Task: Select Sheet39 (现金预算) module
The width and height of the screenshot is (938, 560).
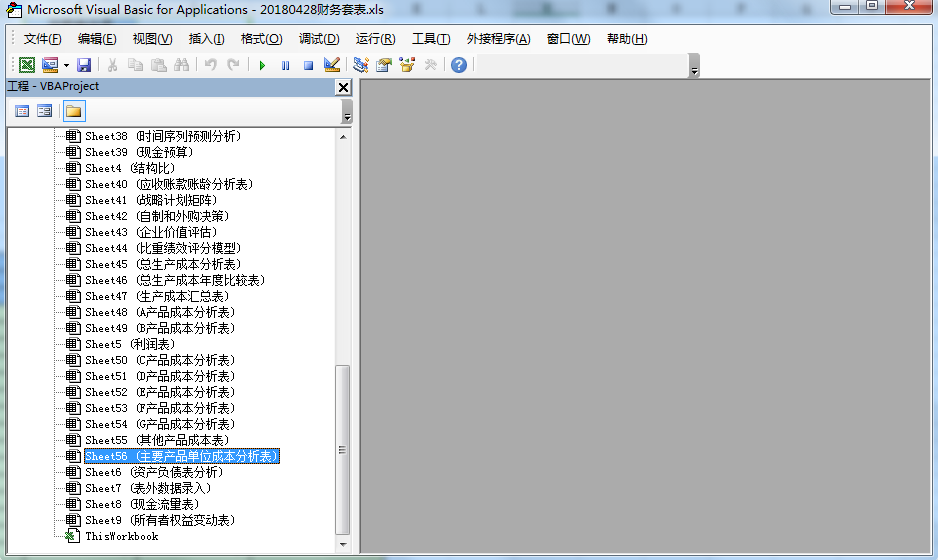Action: pos(139,153)
